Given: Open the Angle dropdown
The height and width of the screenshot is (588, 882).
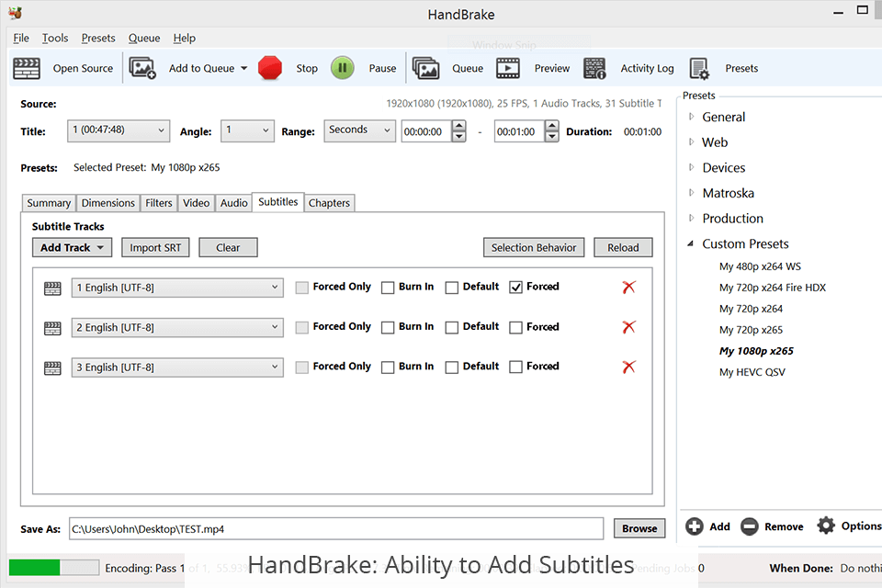Looking at the screenshot, I should (x=247, y=130).
